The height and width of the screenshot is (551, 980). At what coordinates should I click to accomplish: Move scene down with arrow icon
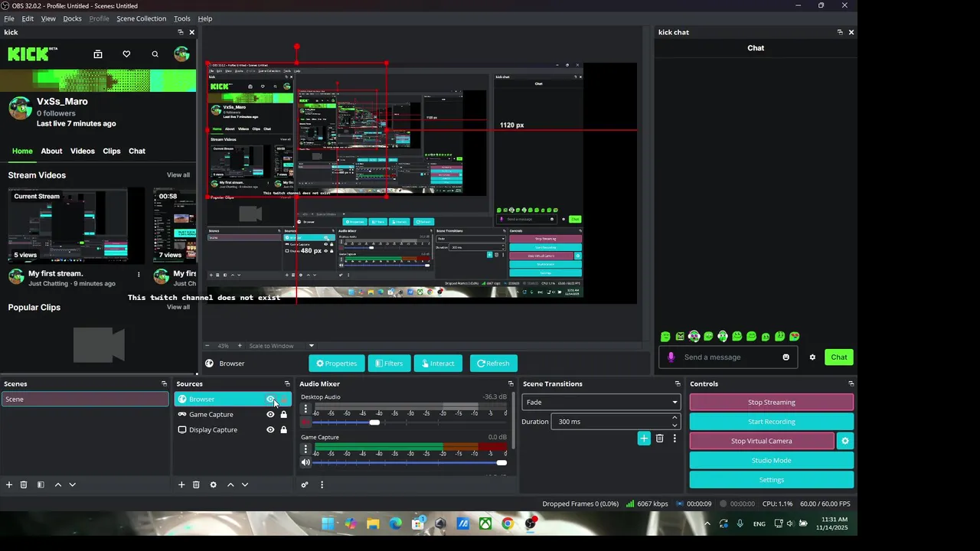click(73, 484)
